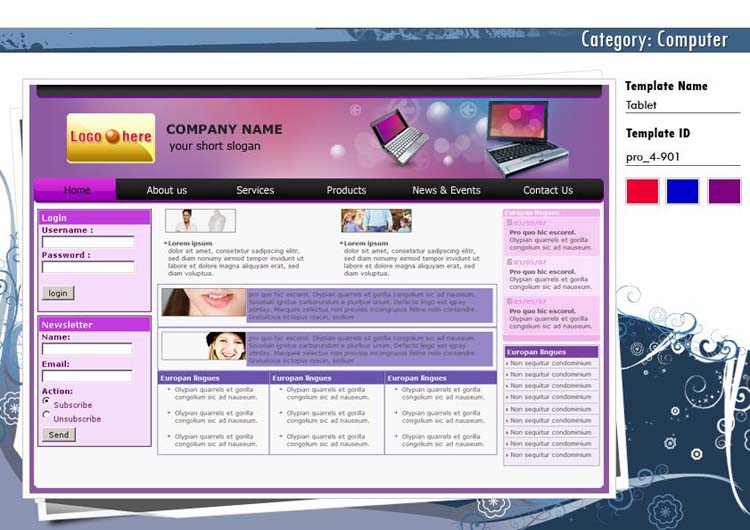Click the smiling lips thumbnail image

[x=204, y=303]
